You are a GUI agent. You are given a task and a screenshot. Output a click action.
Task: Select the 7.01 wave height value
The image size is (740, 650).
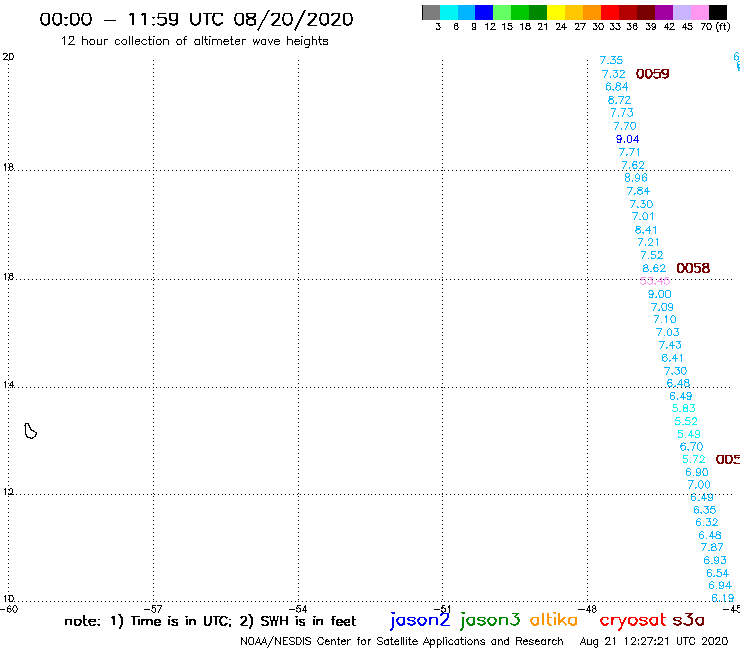[x=643, y=217]
